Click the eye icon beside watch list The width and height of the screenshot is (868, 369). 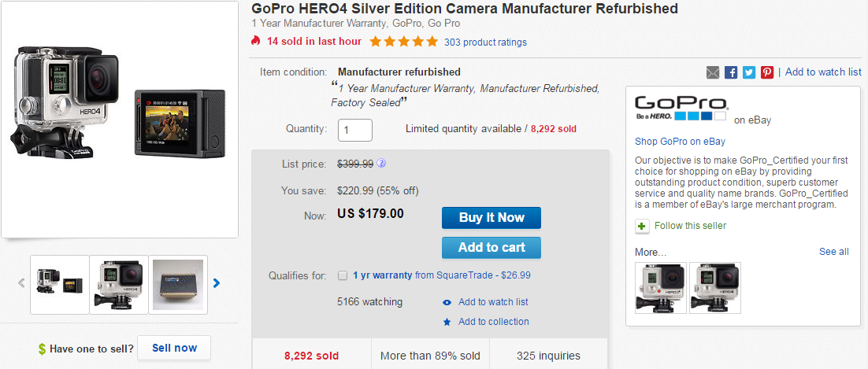pos(447,302)
